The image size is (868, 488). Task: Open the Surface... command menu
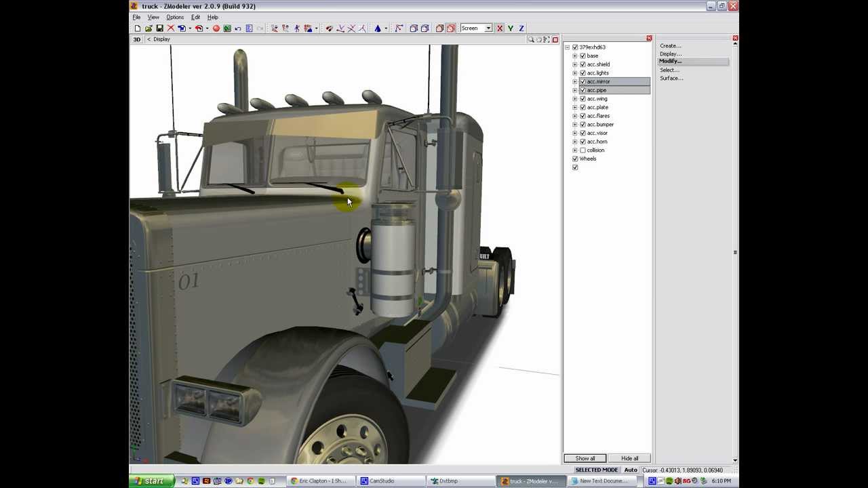point(672,78)
